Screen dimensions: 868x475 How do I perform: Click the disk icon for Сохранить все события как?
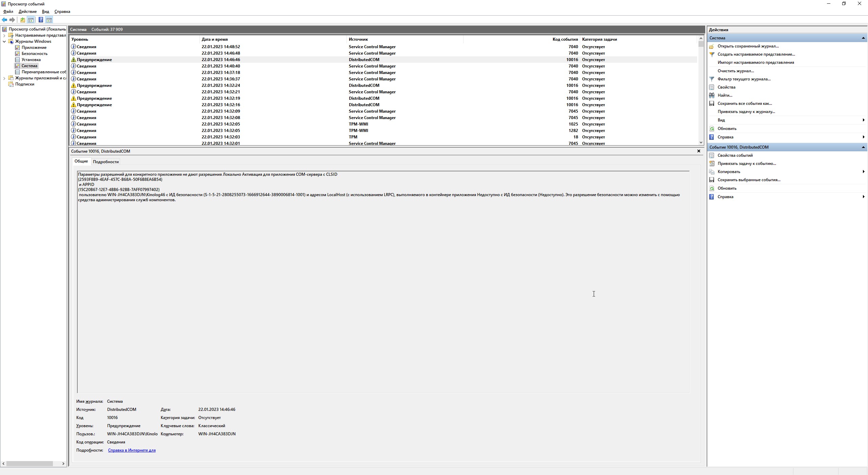click(712, 103)
